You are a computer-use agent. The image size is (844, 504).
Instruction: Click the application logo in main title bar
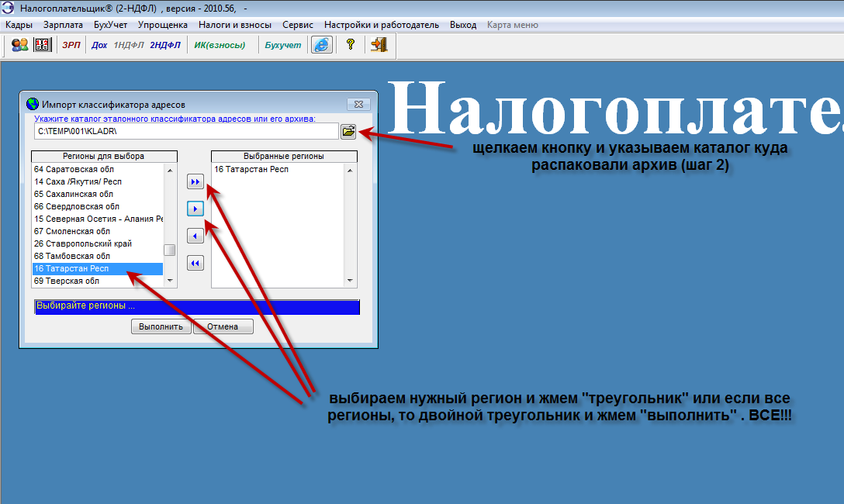pyautogui.click(x=8, y=8)
